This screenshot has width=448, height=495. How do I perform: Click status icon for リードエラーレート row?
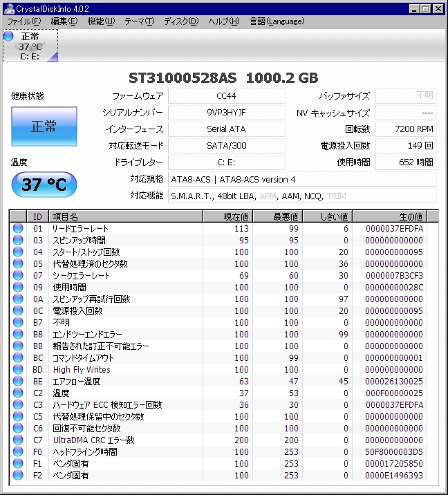(x=18, y=229)
